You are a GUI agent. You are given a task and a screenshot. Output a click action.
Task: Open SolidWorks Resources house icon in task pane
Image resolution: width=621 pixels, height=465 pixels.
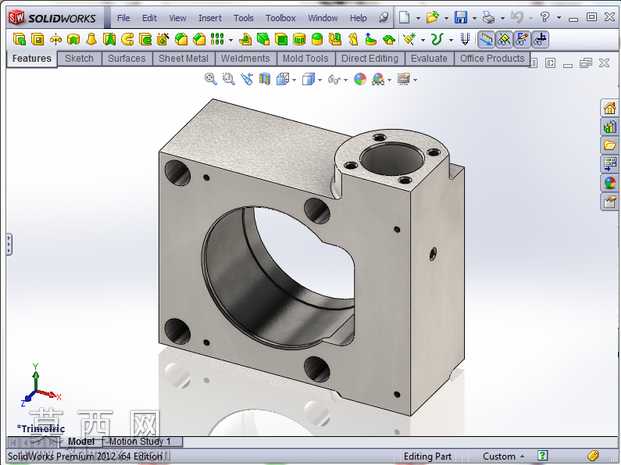click(610, 108)
